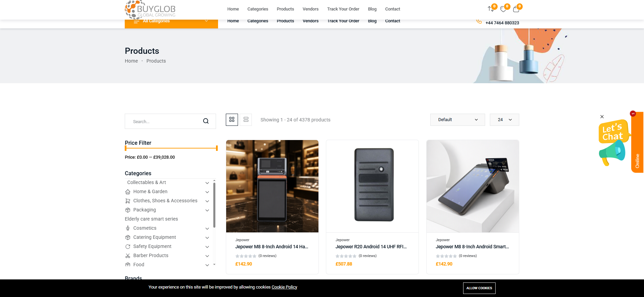The height and width of the screenshot is (297, 644).
Task: Open Jepower M8 8-Inch Android Smart product title
Action: pos(472,247)
